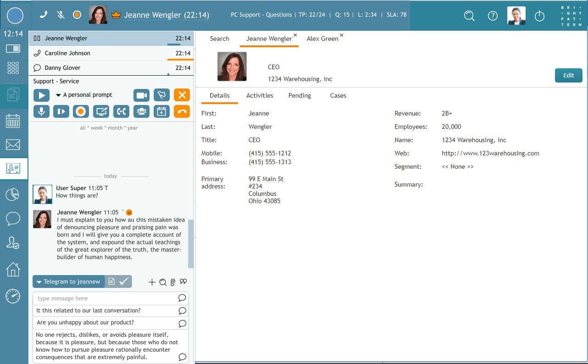Screen dimensions: 588x364
Task: Click the checkmark complete icon next to Telegram
Action: coord(124,281)
